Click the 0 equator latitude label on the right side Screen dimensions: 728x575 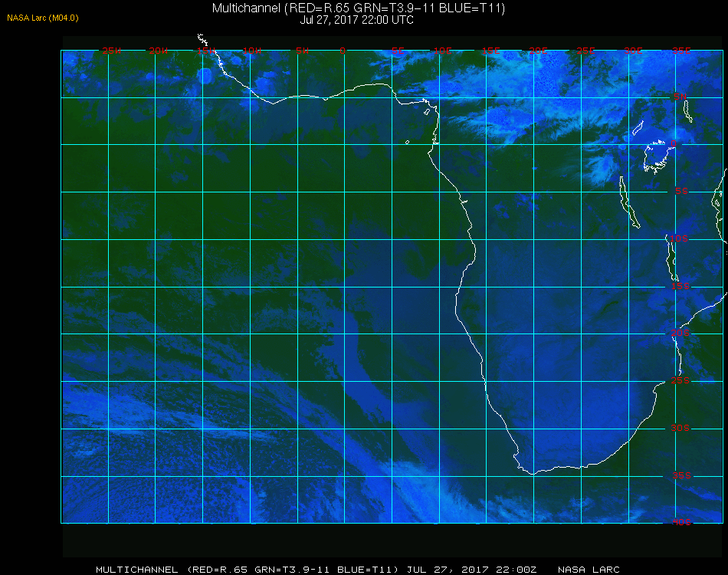click(674, 143)
